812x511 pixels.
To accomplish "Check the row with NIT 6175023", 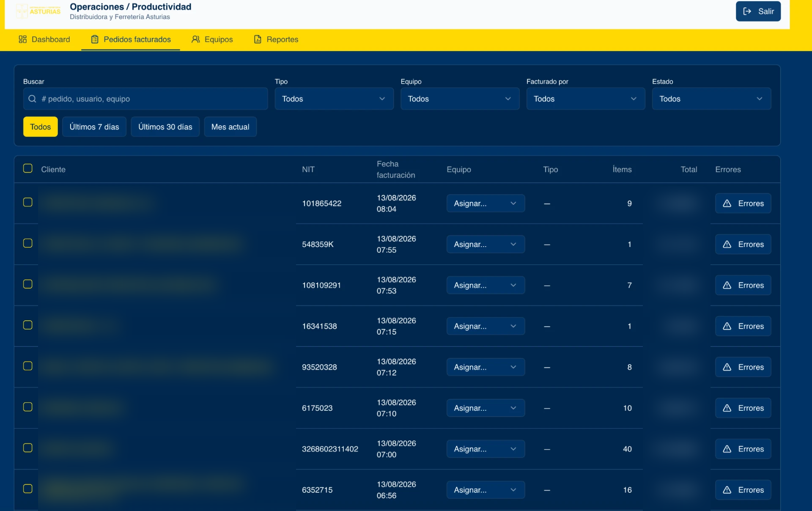I will 28,407.
